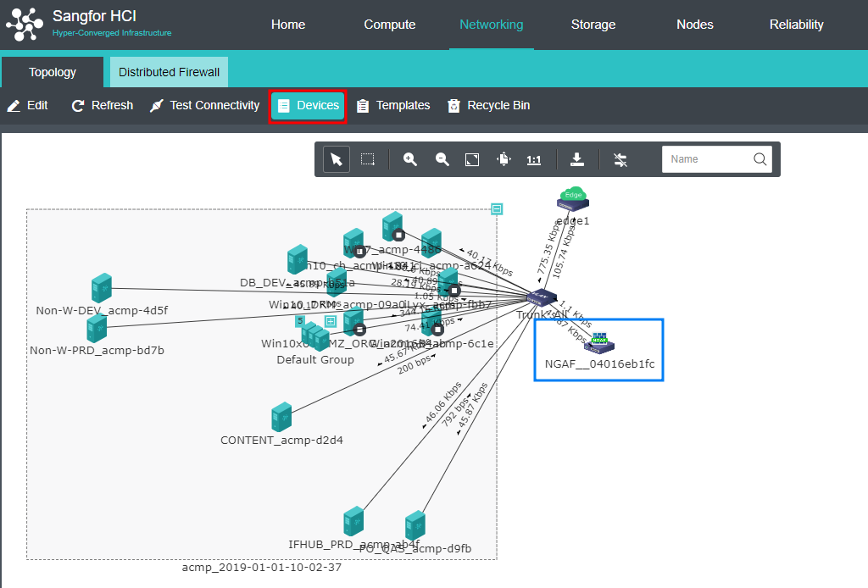Click the acmp_2019-01-01-10-02-37 group label

(262, 568)
